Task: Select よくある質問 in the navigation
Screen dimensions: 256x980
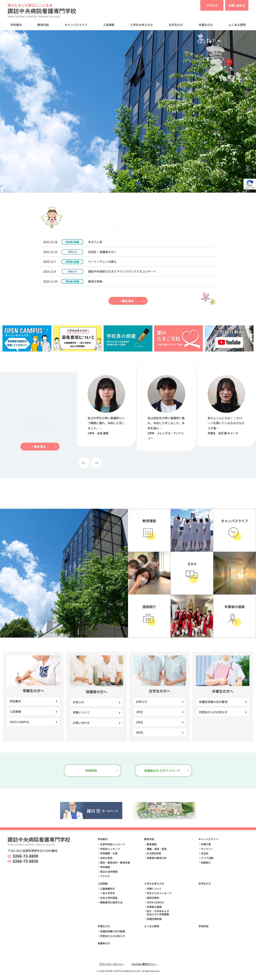Action: coord(237,25)
